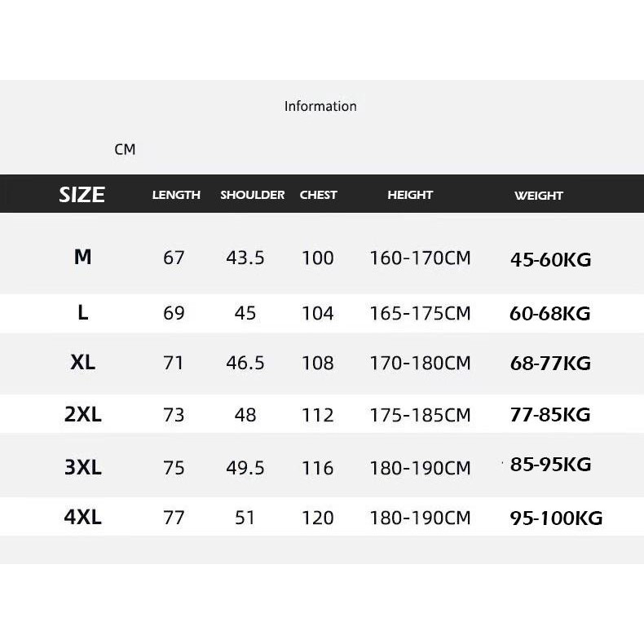Click the 95-100KG weight value
Viewport: 644px width, 644px height.
[556, 518]
